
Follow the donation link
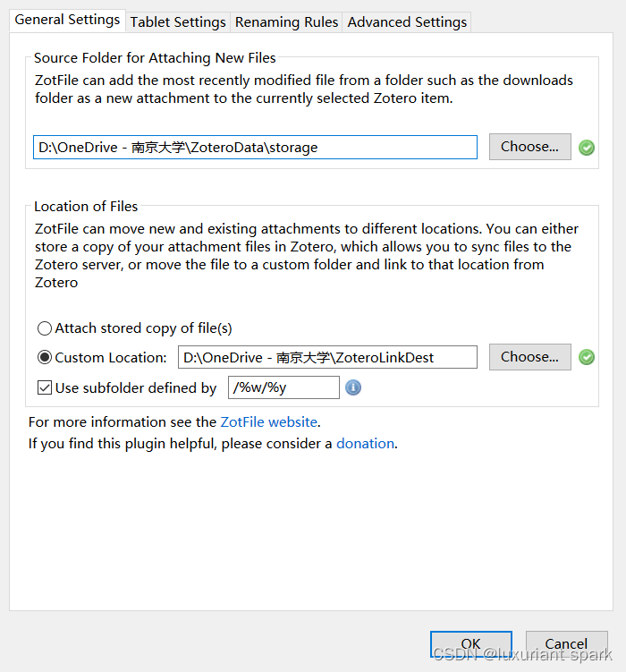365,444
